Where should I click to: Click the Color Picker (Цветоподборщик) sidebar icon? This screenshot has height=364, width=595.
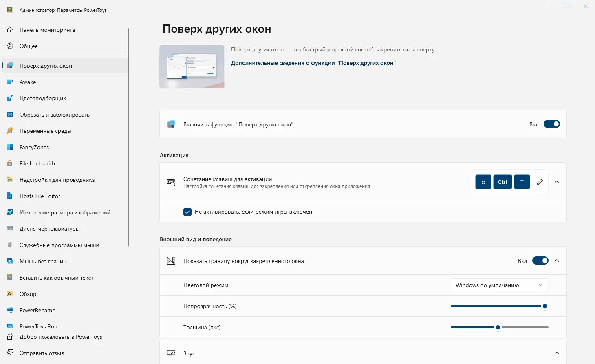[x=10, y=98]
